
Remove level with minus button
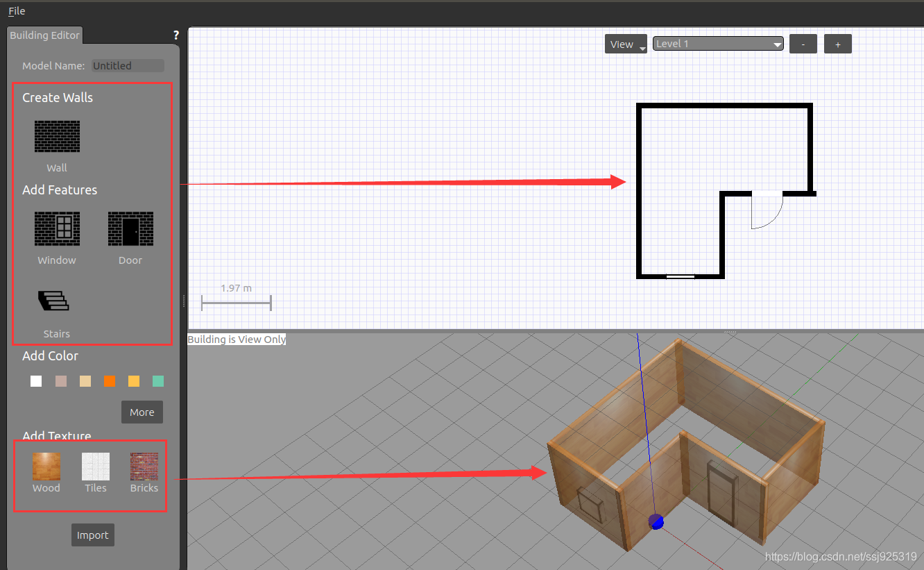(x=803, y=44)
